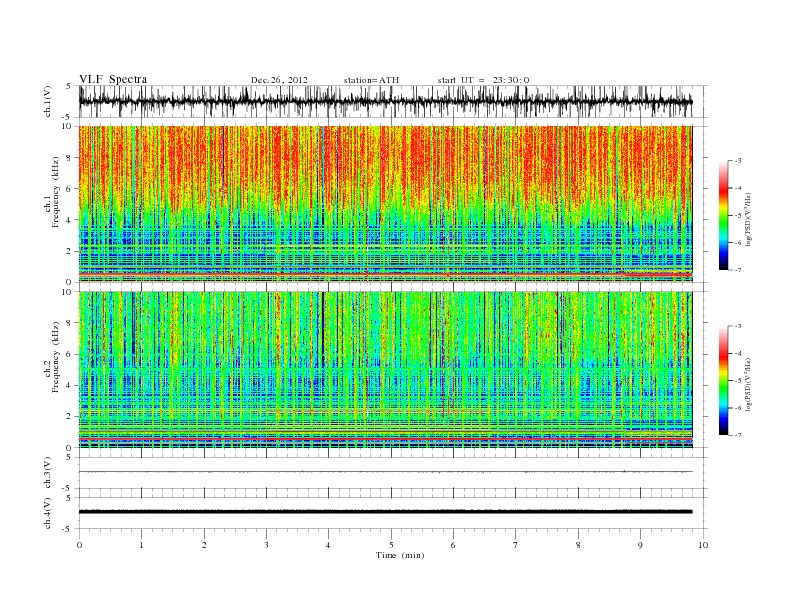
Task: Click time axis tick label "0"
Action: point(79,545)
